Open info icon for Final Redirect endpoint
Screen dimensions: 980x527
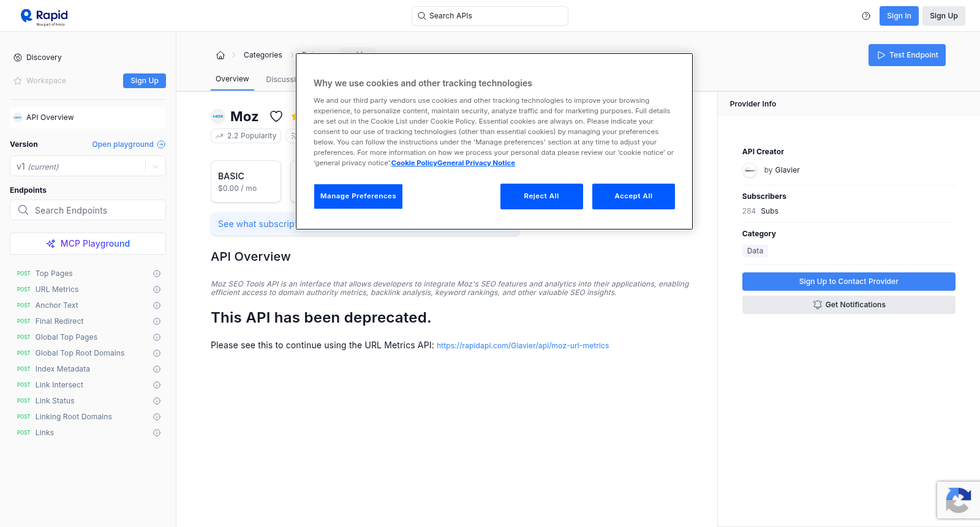pos(157,321)
